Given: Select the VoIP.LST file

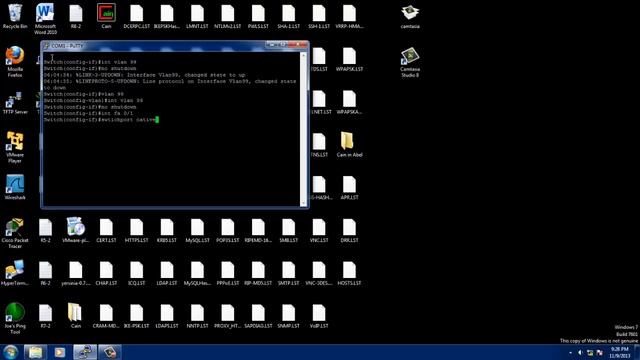Looking at the screenshot, I should tap(319, 316).
